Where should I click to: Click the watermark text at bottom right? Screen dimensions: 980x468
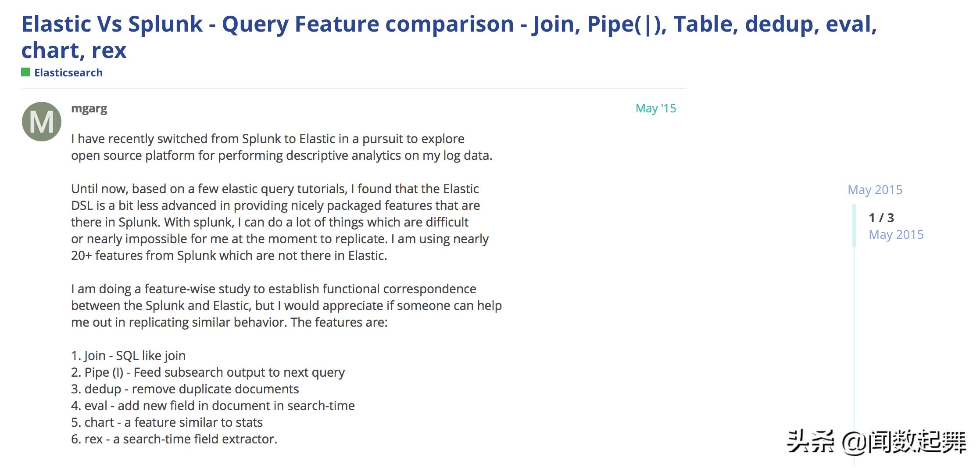point(876,442)
